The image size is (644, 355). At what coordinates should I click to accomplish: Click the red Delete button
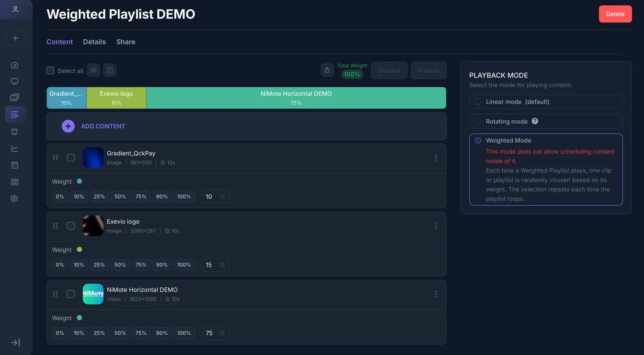pyautogui.click(x=615, y=14)
